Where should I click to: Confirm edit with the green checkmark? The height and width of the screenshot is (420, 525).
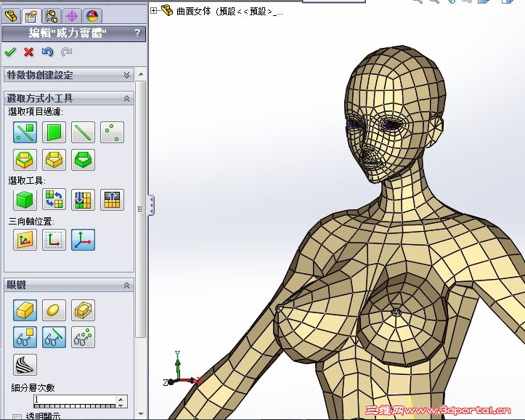(10, 52)
